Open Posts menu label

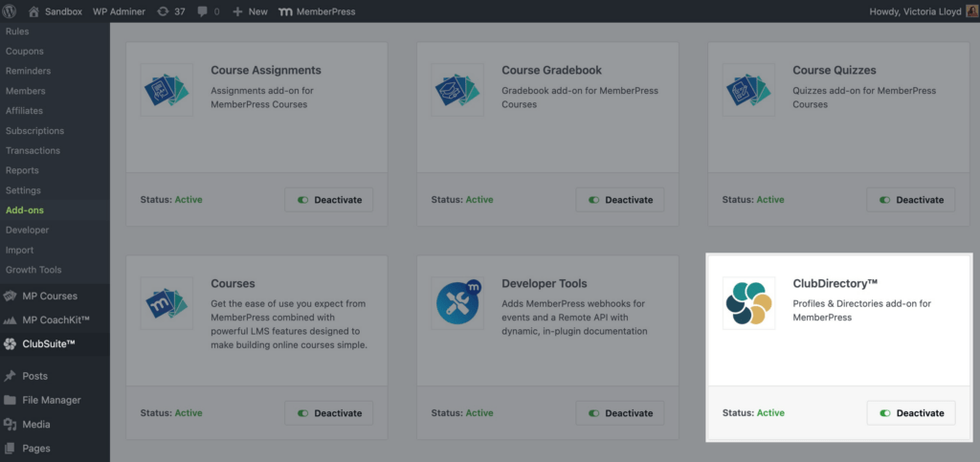[35, 376]
